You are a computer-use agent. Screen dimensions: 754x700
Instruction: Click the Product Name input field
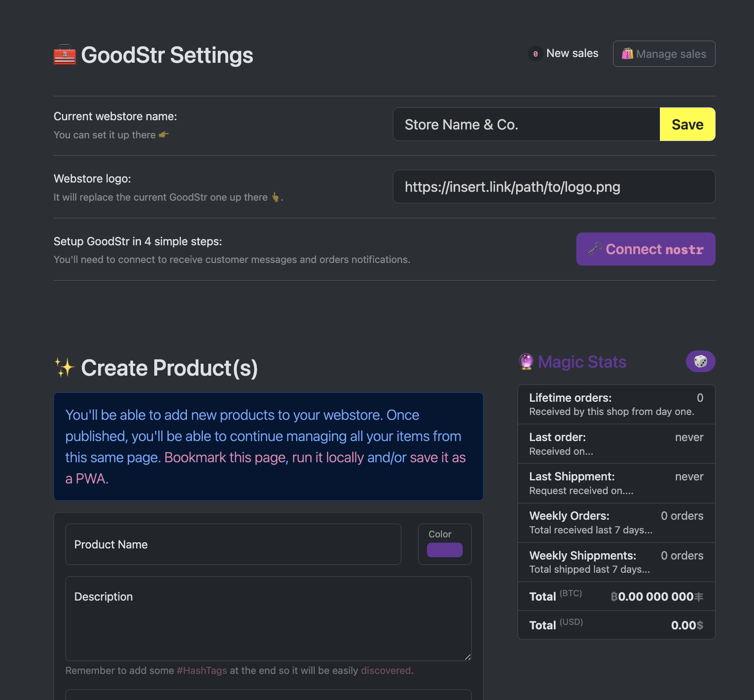click(x=233, y=544)
